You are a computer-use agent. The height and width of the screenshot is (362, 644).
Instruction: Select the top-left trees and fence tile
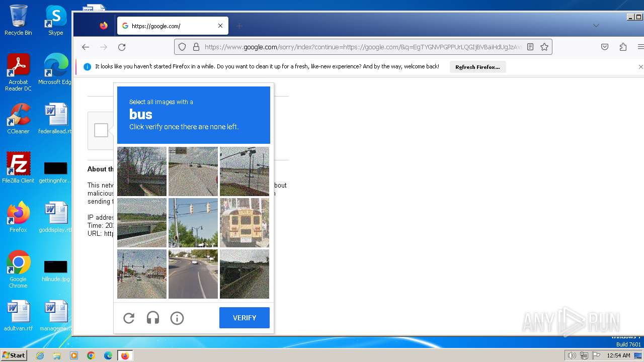[x=142, y=171]
